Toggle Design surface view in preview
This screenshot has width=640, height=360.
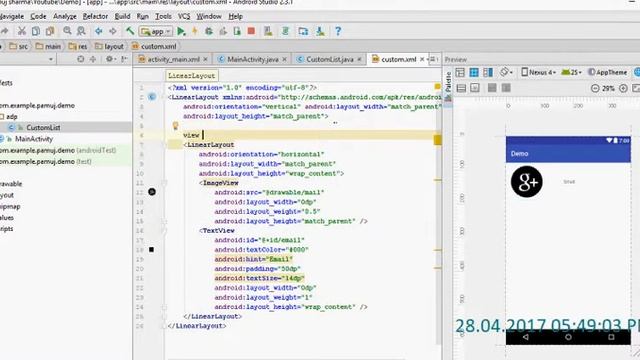460,73
